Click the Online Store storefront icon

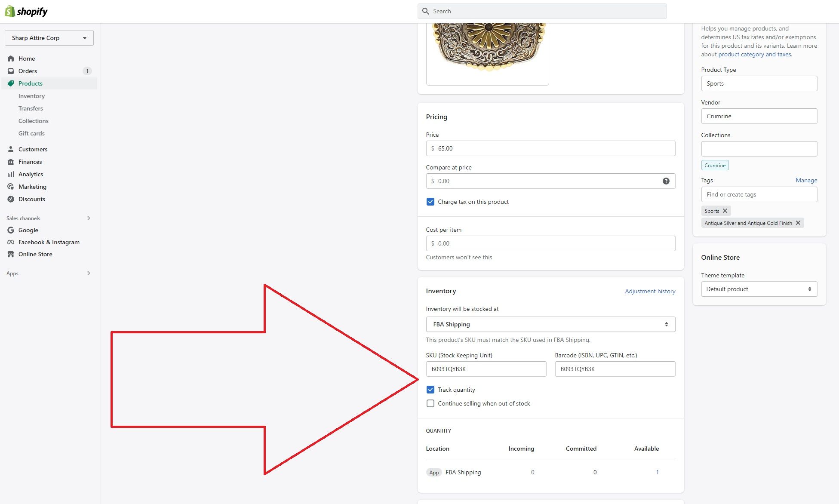pyautogui.click(x=11, y=254)
